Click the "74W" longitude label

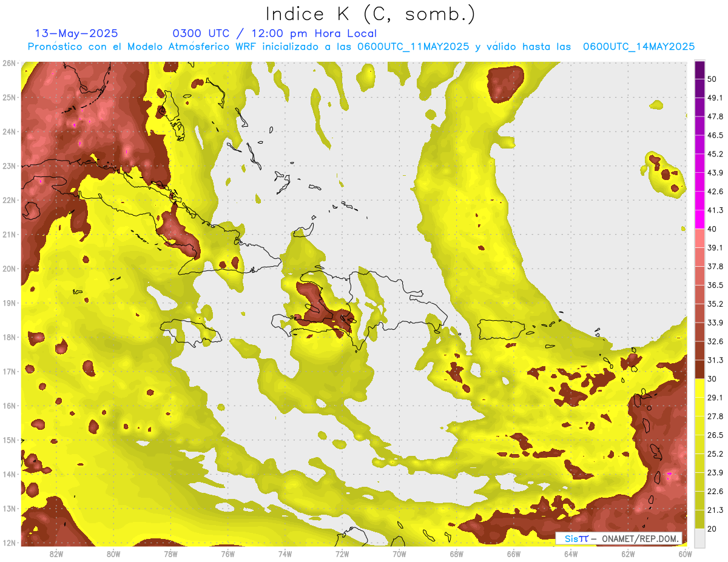[285, 554]
